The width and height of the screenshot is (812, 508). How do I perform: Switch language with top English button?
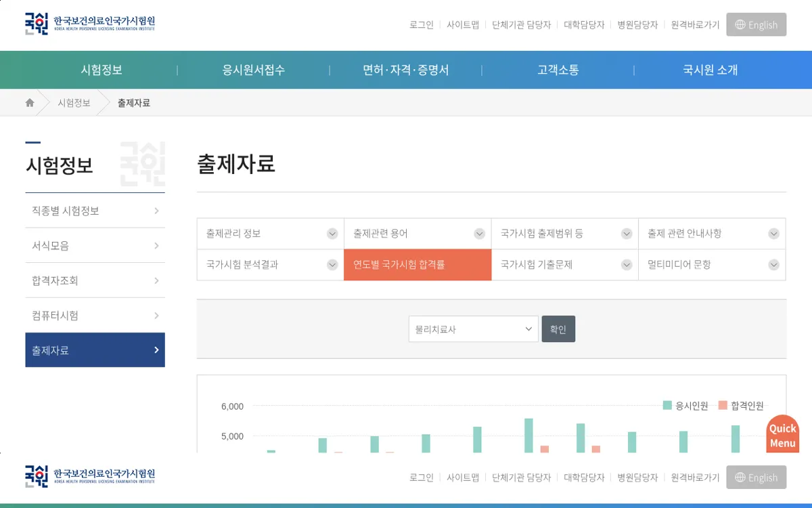point(757,24)
